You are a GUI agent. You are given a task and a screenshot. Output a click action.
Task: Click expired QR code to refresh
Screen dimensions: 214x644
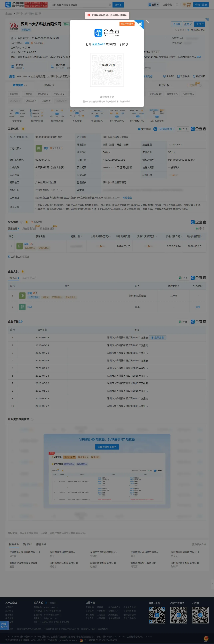pyautogui.click(x=107, y=70)
